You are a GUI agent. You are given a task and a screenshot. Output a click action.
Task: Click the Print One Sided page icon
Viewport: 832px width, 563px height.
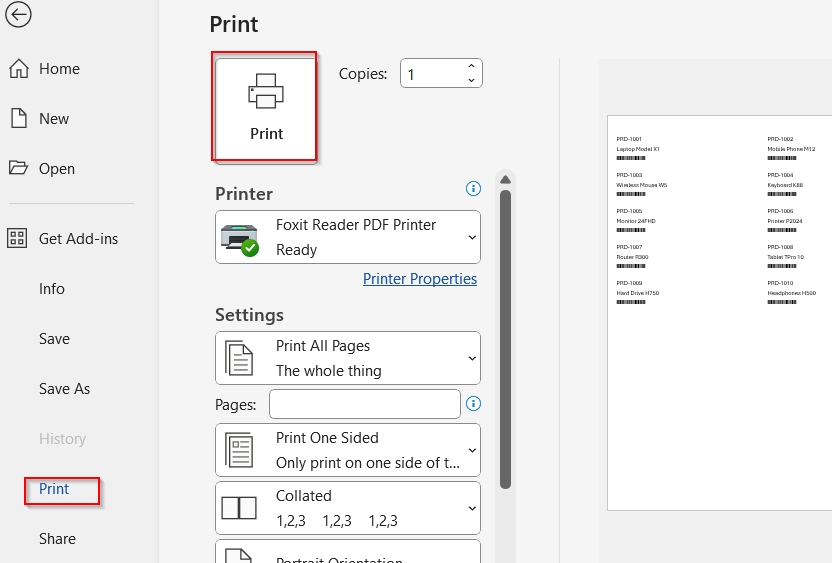[239, 450]
